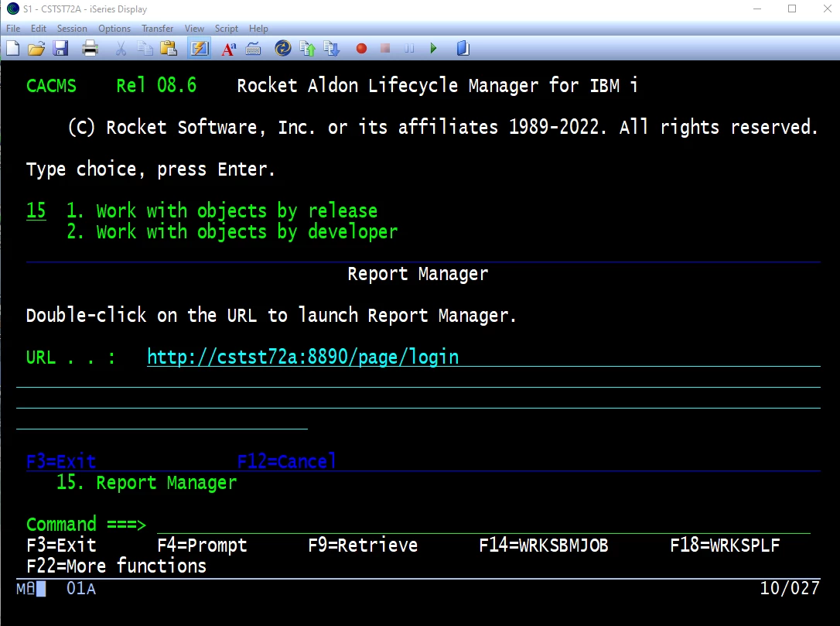Close the iSeries Display window

tap(827, 9)
